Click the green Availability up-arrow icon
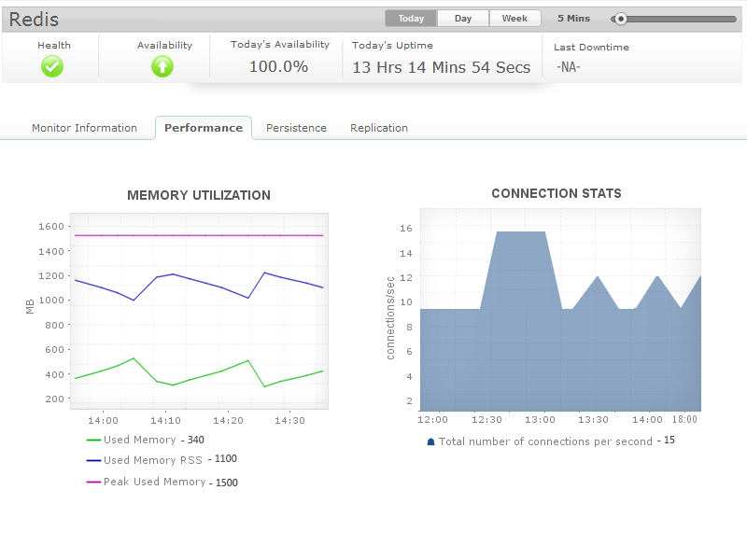 click(162, 66)
